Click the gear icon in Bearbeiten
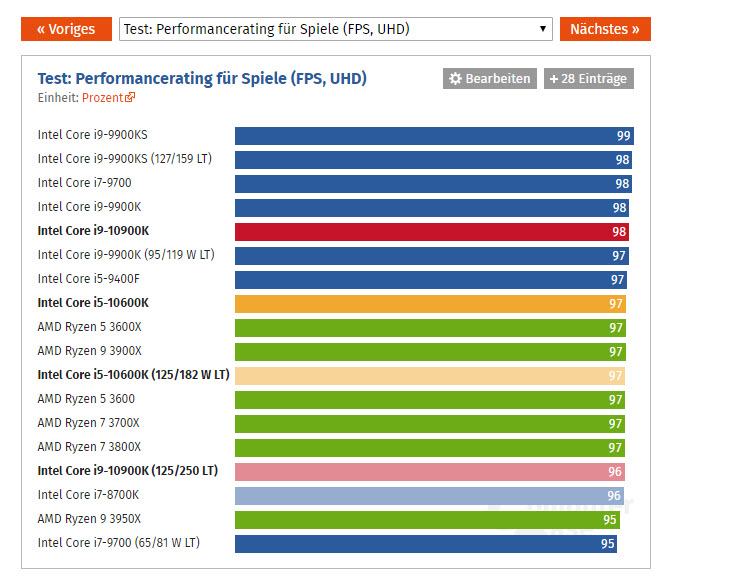 click(455, 79)
